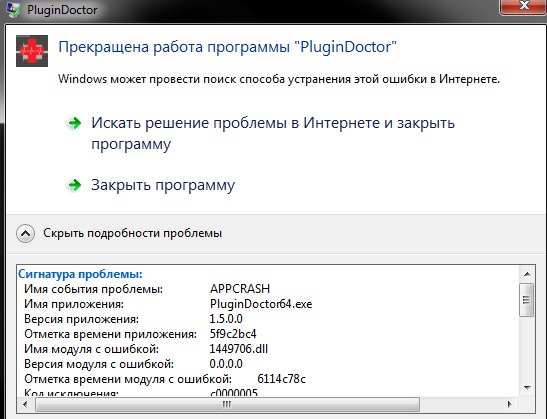This screenshot has height=419, width=547.
Task: Click 'Отметка времени модуля с ошибкой:' label
Action: (x=128, y=379)
